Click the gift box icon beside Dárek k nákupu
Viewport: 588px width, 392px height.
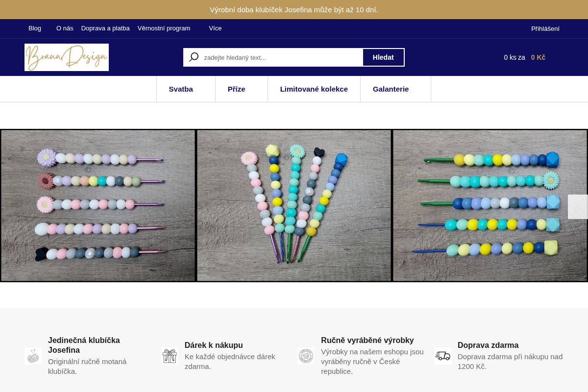pos(170,356)
